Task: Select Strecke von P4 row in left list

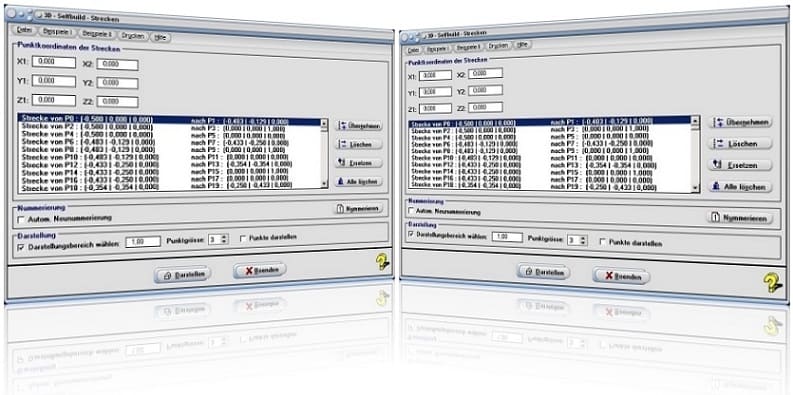Action: (x=172, y=136)
